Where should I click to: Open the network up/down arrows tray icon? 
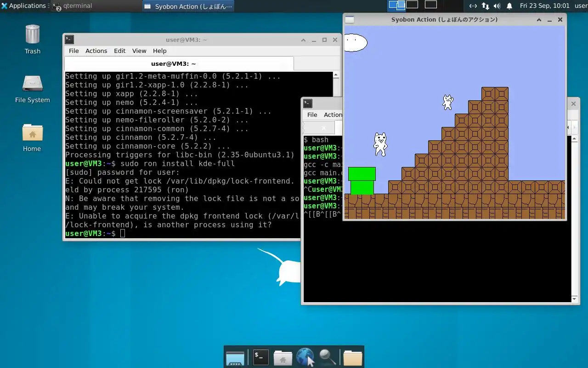click(x=486, y=6)
